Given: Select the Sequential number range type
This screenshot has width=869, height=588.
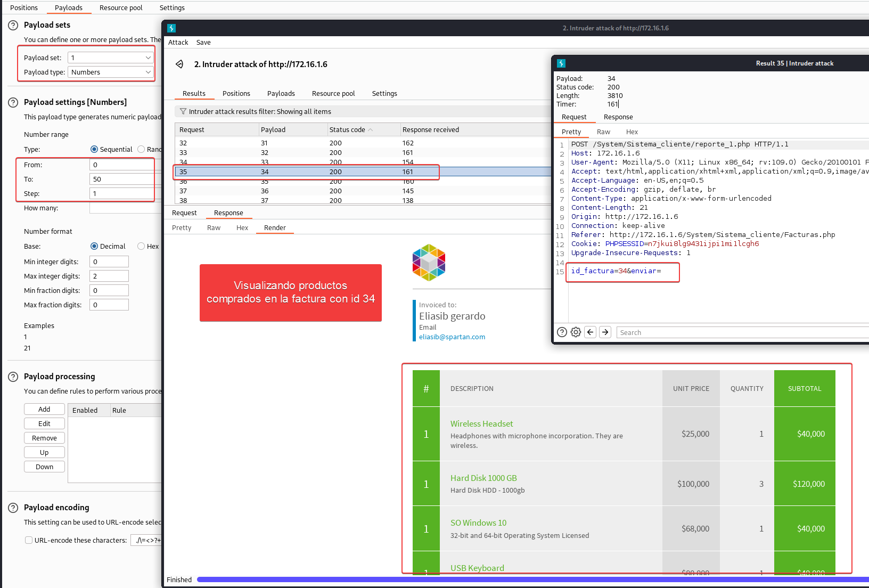Looking at the screenshot, I should (x=94, y=150).
